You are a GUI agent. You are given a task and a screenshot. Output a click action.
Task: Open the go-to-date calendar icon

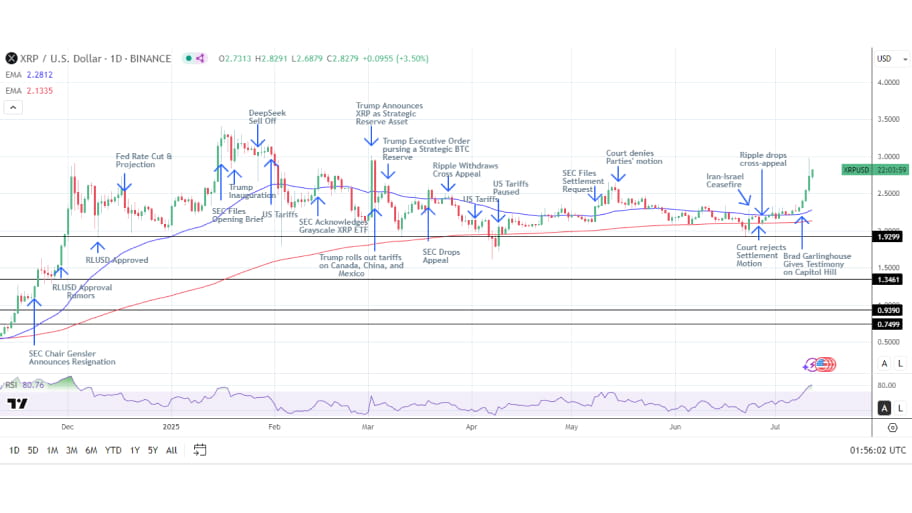[200, 450]
